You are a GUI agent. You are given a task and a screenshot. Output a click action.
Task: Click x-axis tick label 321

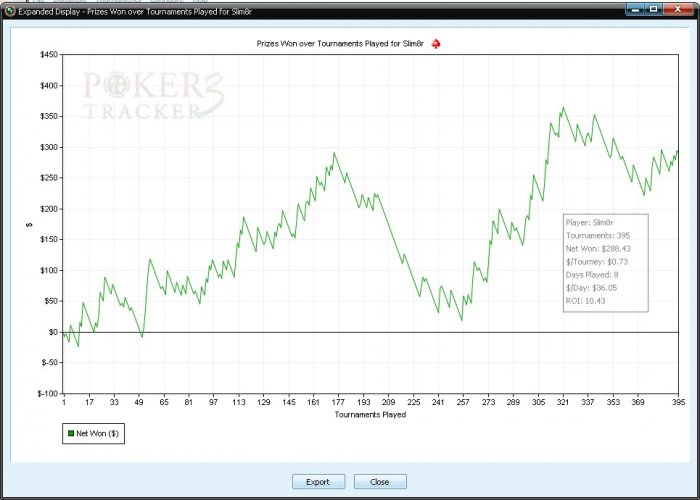point(563,402)
